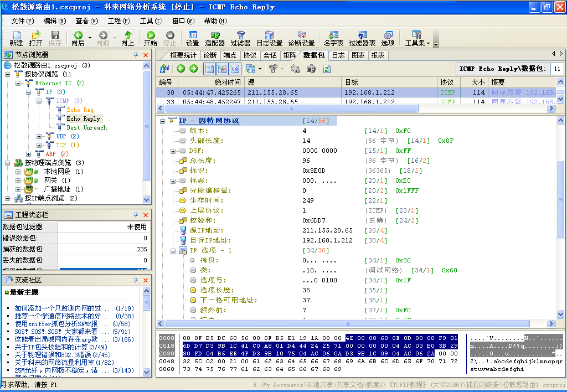Open the 工具集 dropdown arrow

(x=427, y=43)
